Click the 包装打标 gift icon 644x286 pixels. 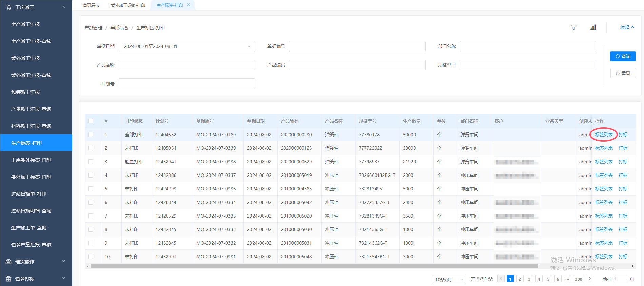click(x=9, y=279)
